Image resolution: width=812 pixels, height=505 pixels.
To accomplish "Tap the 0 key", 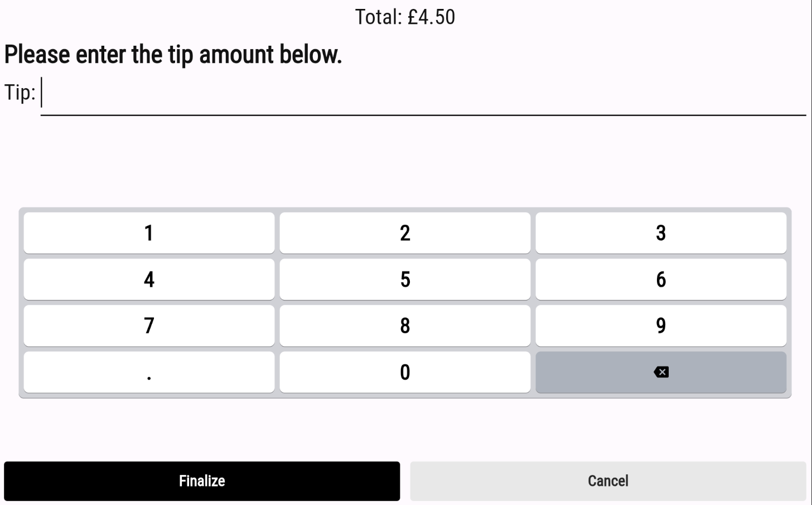I will point(405,372).
